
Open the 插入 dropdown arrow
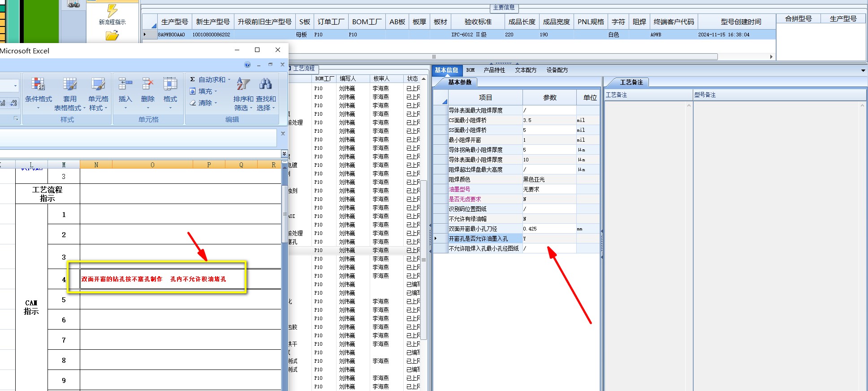point(125,108)
